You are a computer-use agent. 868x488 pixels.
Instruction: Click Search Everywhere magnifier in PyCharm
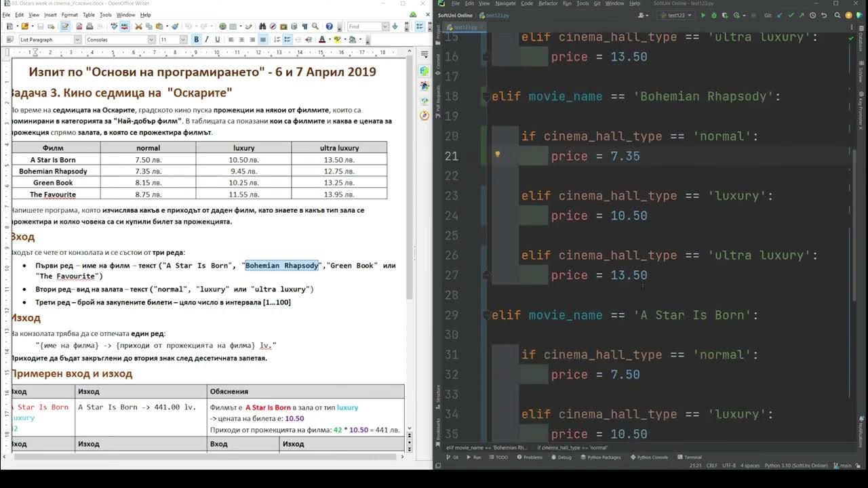click(837, 15)
